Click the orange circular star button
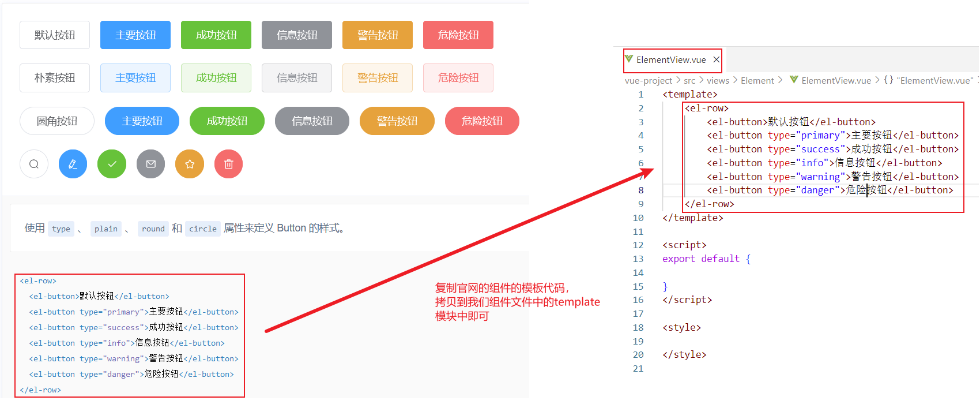This screenshot has width=980, height=404. point(190,164)
